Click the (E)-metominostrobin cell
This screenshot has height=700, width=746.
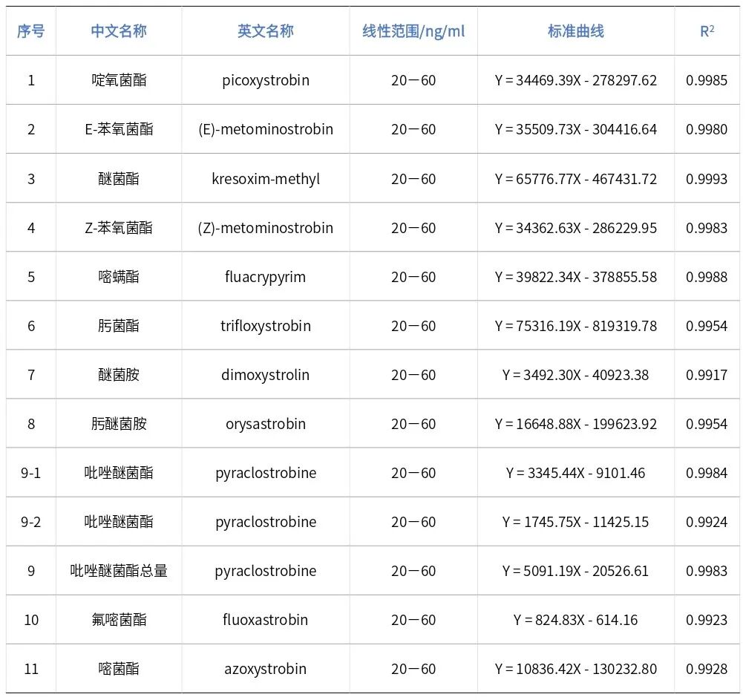click(265, 129)
